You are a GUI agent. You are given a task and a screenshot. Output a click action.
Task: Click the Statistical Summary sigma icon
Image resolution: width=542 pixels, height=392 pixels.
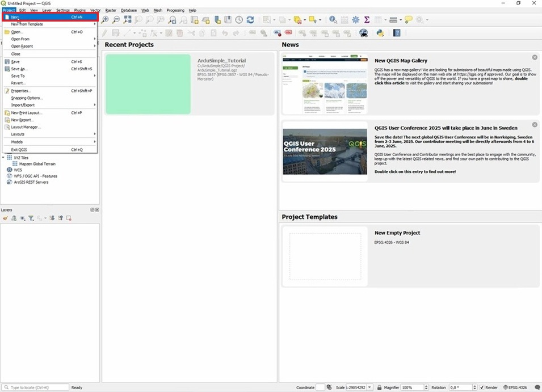click(367, 20)
